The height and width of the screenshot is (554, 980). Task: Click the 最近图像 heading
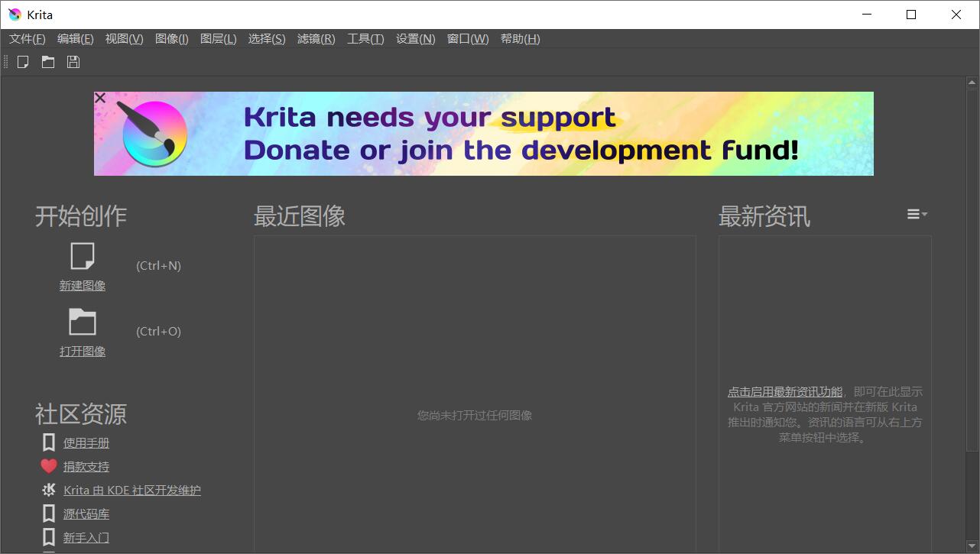coord(300,215)
